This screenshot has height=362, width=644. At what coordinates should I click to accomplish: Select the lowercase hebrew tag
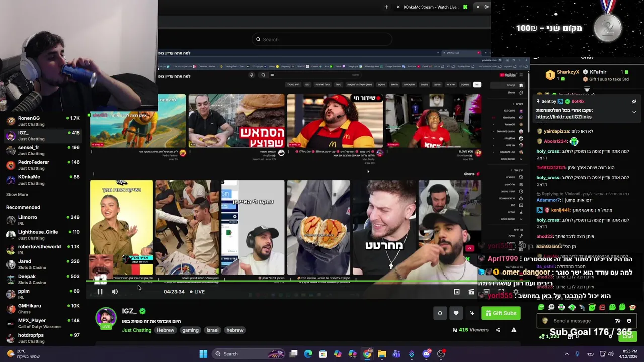point(235,330)
